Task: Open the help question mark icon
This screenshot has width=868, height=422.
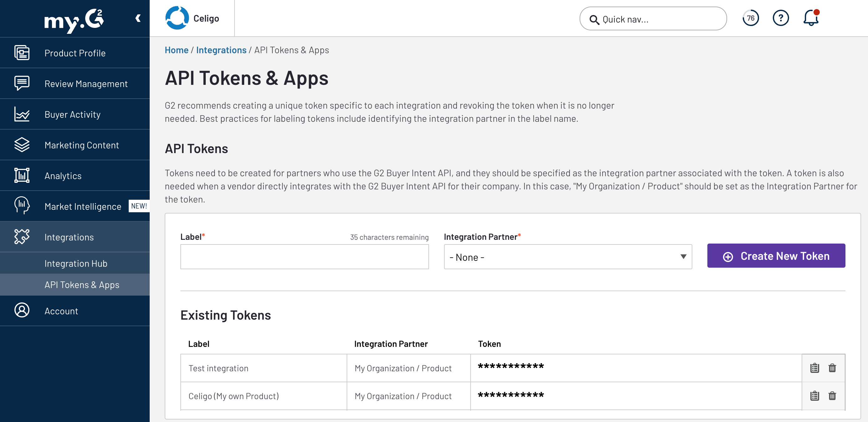Action: pos(780,18)
